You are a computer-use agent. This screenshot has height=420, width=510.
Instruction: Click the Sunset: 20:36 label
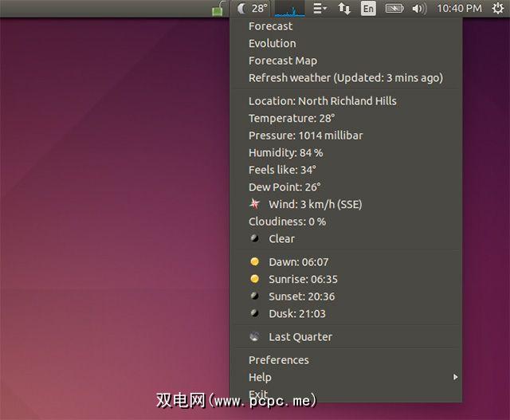point(301,296)
